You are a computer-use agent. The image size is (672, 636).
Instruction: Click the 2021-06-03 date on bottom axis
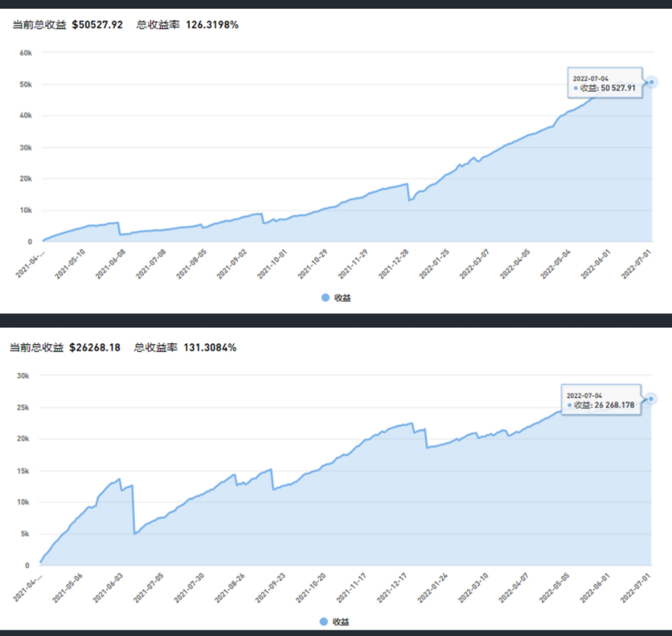[x=109, y=588]
